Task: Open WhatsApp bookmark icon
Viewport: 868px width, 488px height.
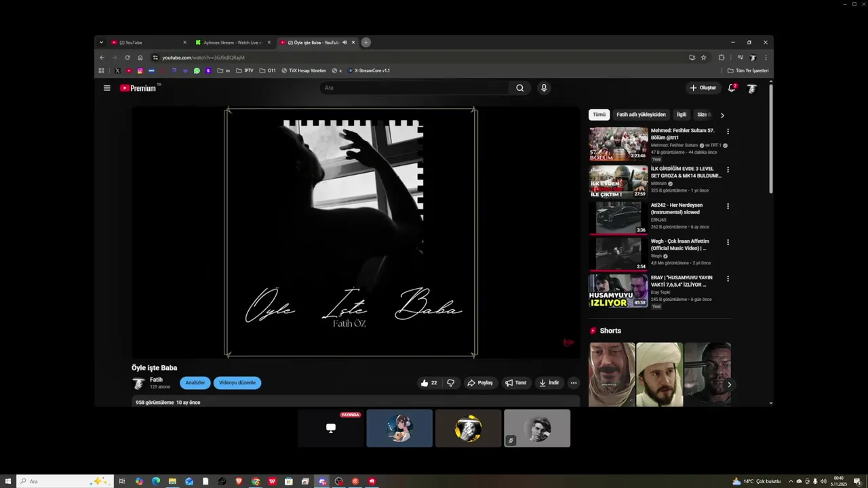Action: (197, 70)
